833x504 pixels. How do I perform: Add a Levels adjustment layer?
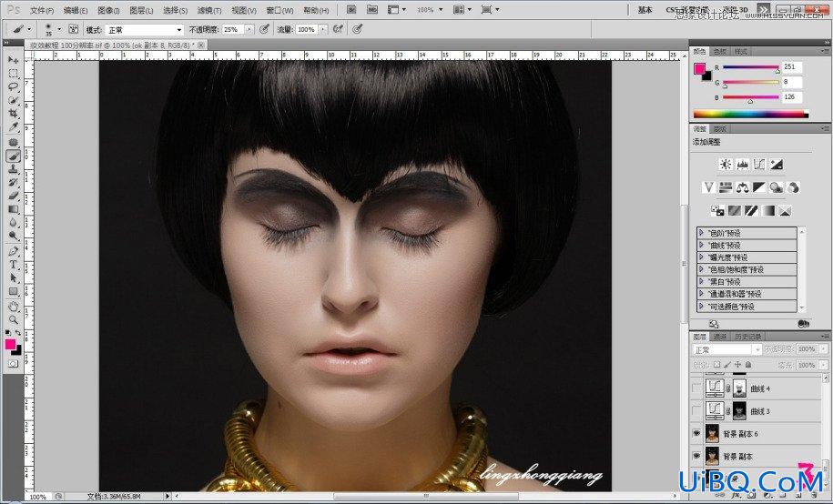tap(743, 164)
